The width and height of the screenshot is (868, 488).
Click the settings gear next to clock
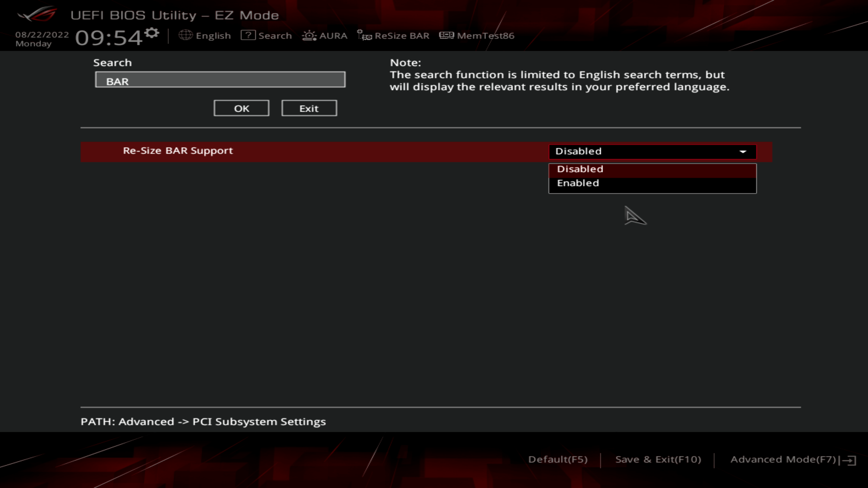coord(152,33)
